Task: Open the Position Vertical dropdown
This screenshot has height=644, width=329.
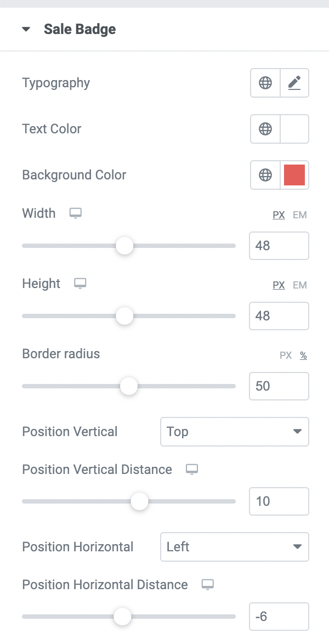Action: point(235,432)
